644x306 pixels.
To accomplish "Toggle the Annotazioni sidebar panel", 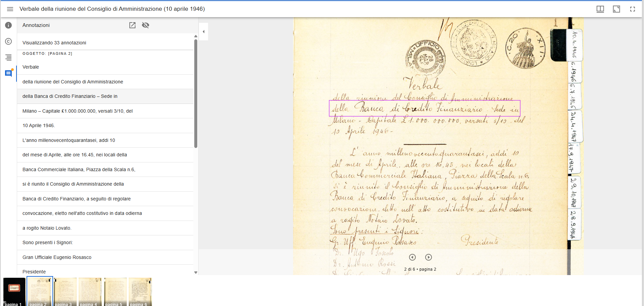I will (x=8, y=73).
